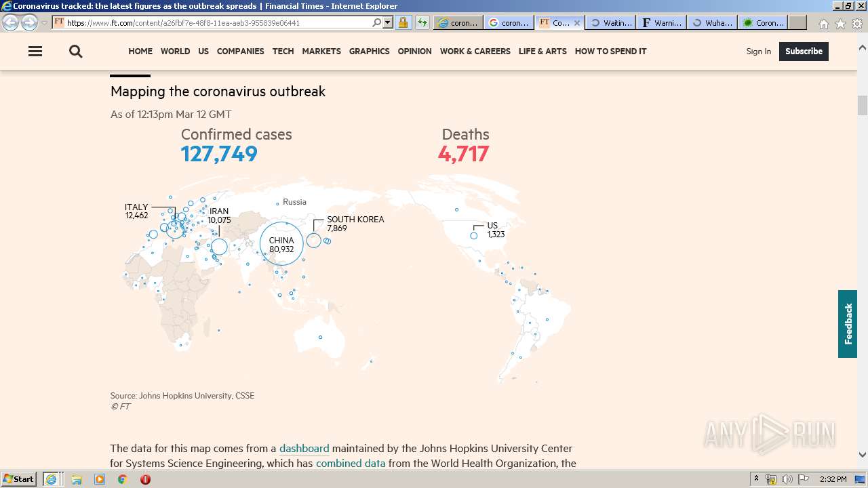The width and height of the screenshot is (868, 488).
Task: Open HOW TO SPEND IT section
Action: [x=610, y=52]
